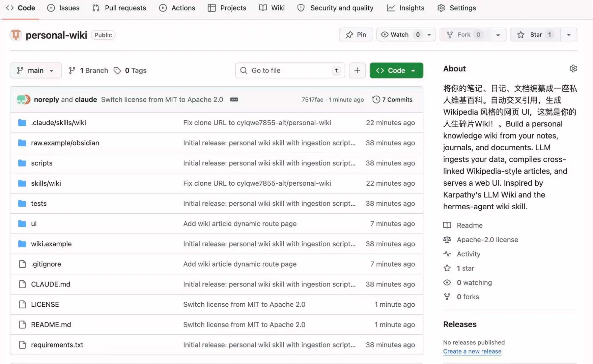View the 1 Branch link
Screen dimensions: 593x364
tap(88, 70)
